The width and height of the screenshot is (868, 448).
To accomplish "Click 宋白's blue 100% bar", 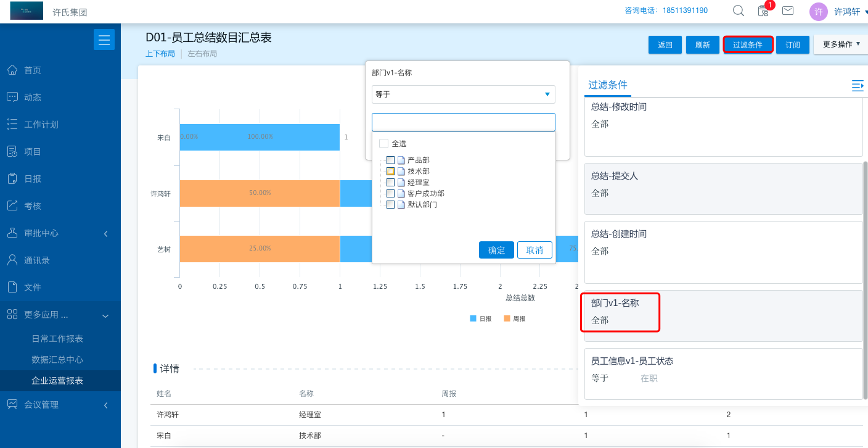I will (x=260, y=137).
